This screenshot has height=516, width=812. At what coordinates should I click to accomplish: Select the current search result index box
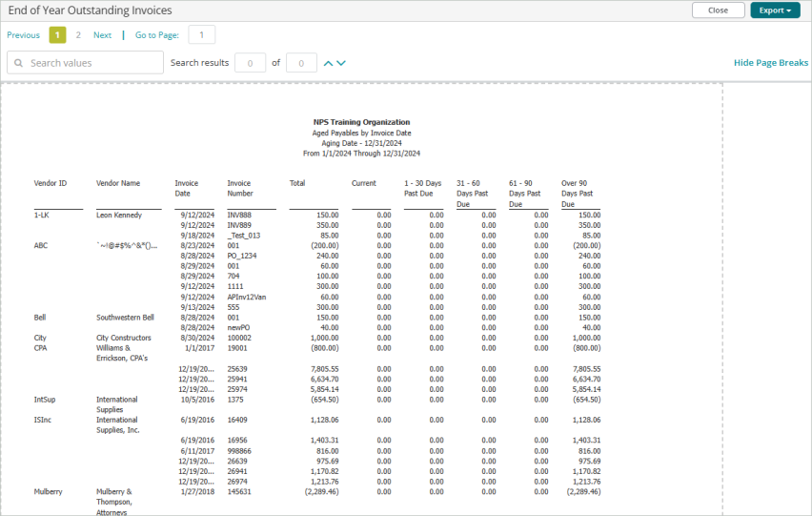coord(250,63)
